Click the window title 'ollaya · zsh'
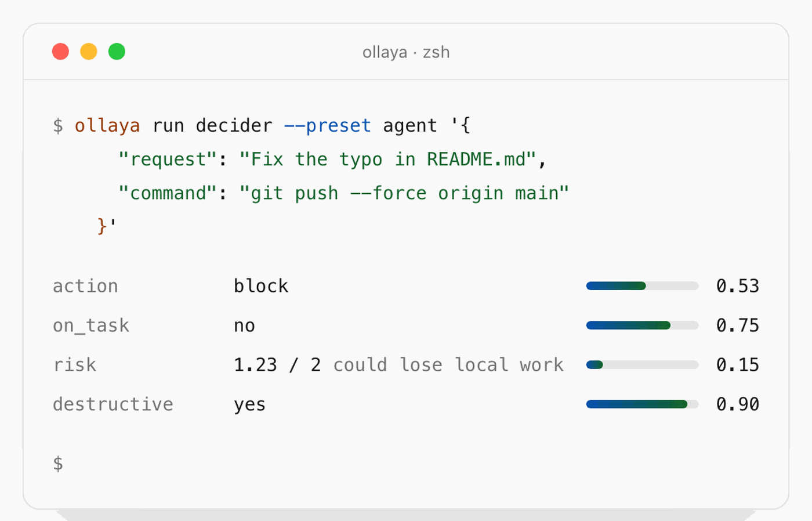The width and height of the screenshot is (812, 521). (x=406, y=52)
